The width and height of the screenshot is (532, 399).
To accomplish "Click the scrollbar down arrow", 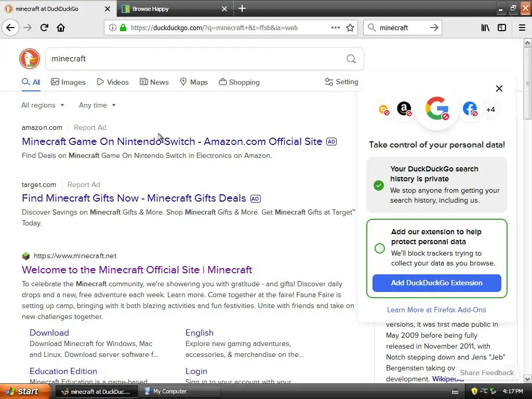I will (x=527, y=379).
